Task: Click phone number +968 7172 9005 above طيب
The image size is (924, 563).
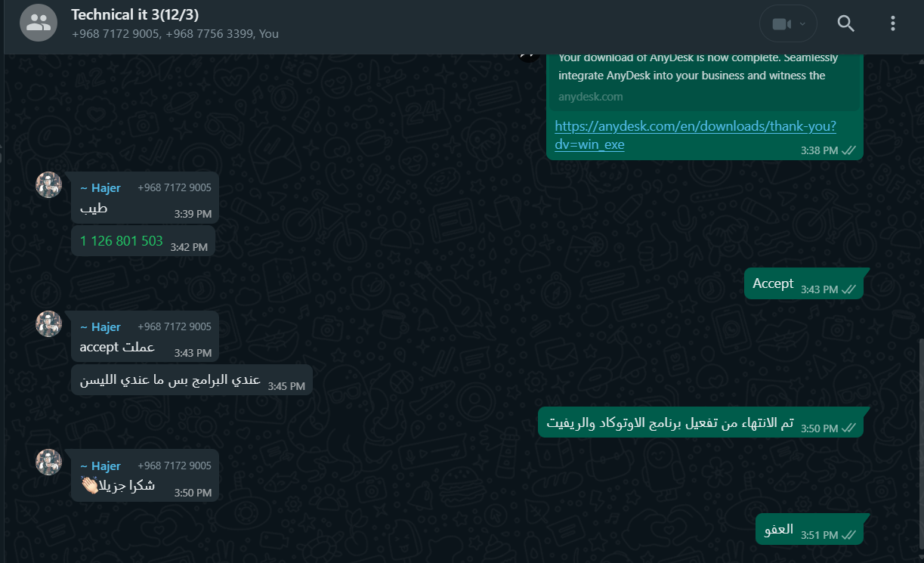Action: click(x=175, y=187)
